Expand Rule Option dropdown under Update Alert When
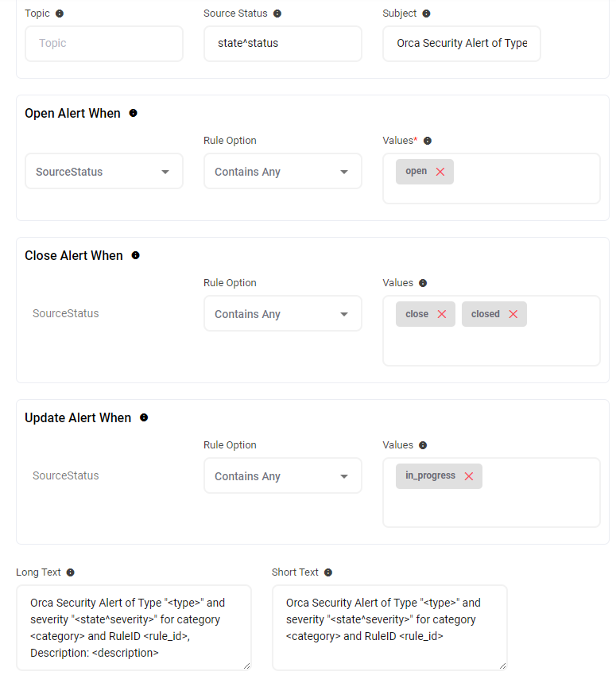616x679 pixels. (282, 476)
